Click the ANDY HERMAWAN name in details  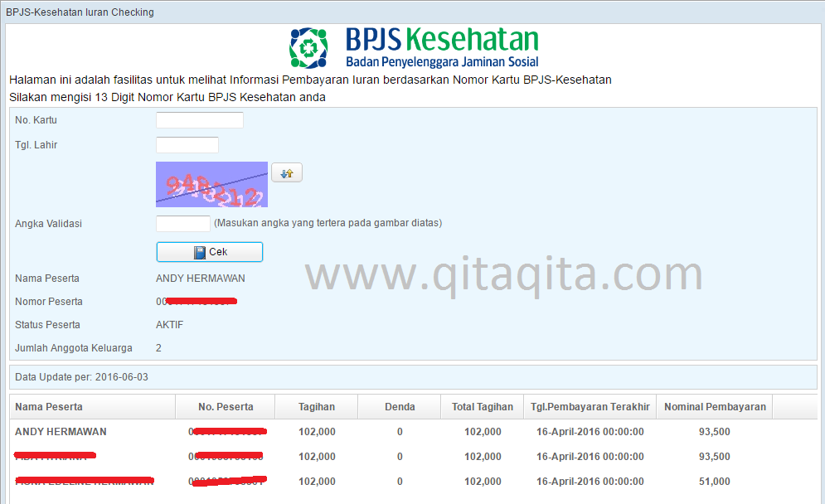click(201, 279)
